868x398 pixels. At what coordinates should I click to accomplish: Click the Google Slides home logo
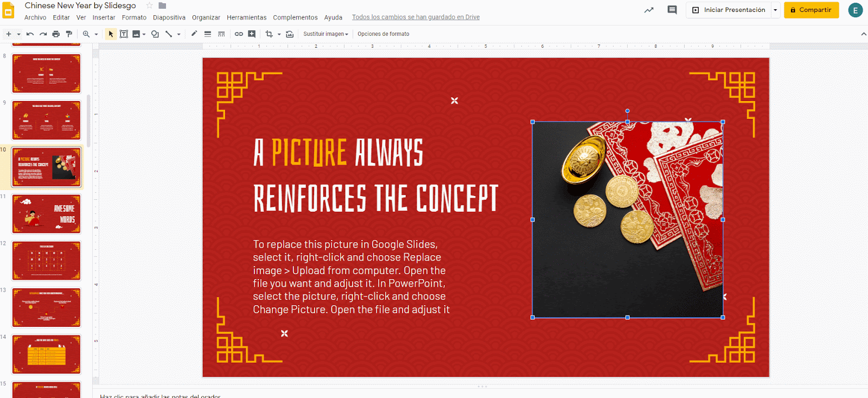[9, 11]
